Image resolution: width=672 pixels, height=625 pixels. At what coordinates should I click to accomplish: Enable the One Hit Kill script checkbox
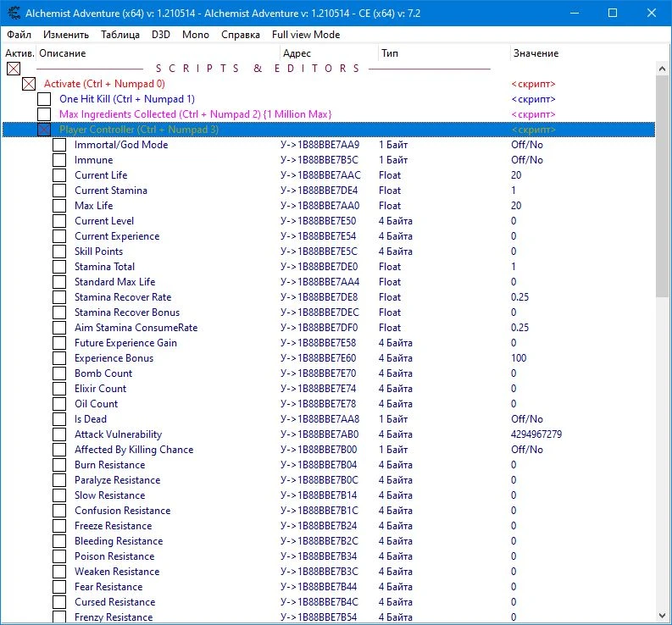pos(44,99)
